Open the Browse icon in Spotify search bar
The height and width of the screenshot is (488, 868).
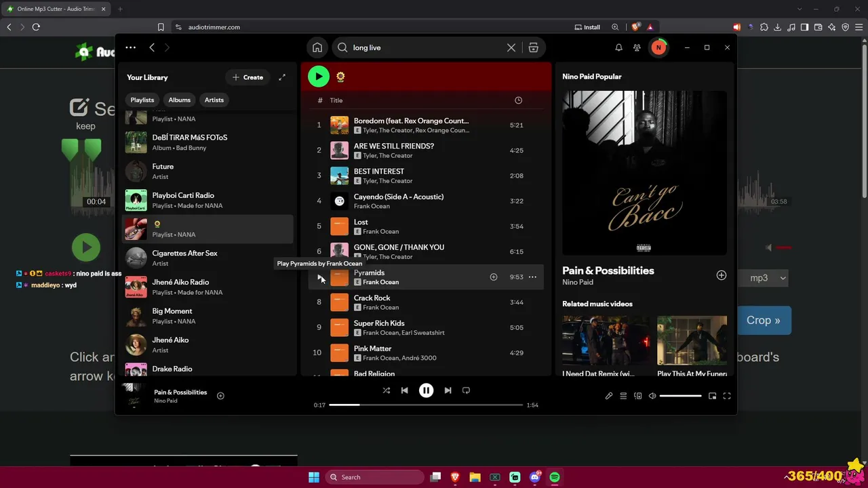(534, 47)
